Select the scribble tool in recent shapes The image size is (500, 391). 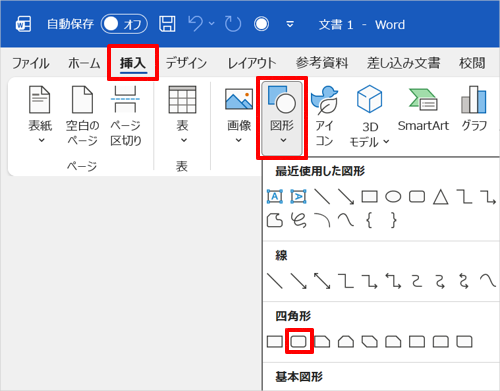299,220
